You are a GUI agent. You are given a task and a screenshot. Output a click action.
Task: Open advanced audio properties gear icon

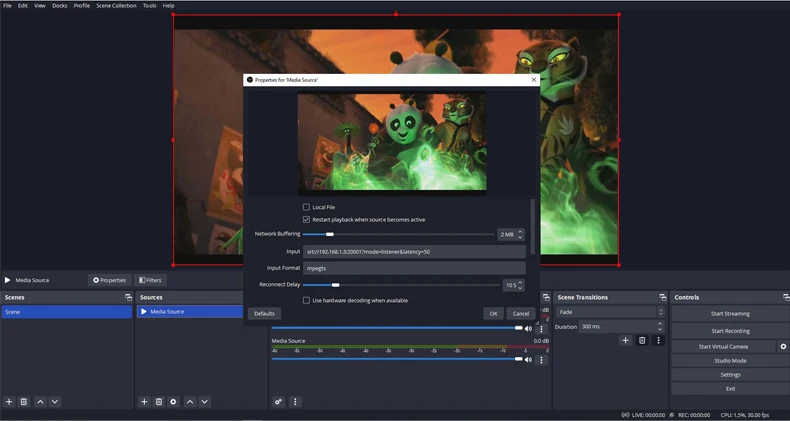[279, 402]
